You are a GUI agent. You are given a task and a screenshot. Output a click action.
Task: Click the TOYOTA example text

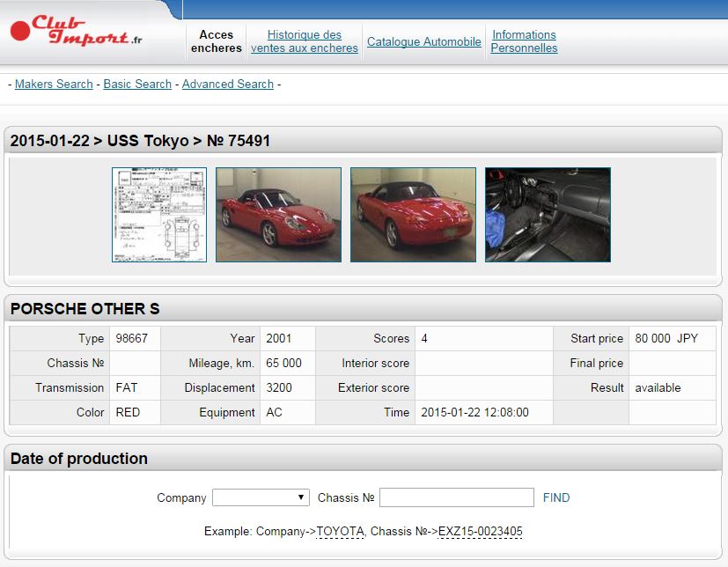tap(340, 531)
